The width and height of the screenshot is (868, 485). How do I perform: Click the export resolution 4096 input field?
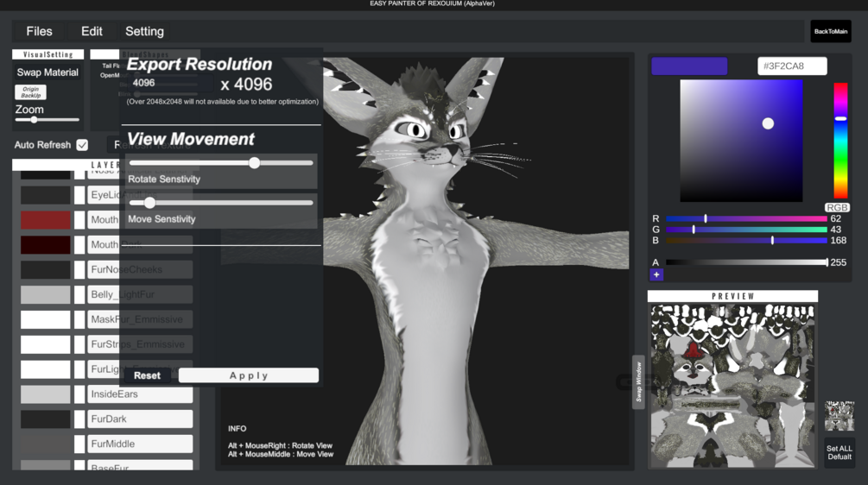pyautogui.click(x=172, y=83)
